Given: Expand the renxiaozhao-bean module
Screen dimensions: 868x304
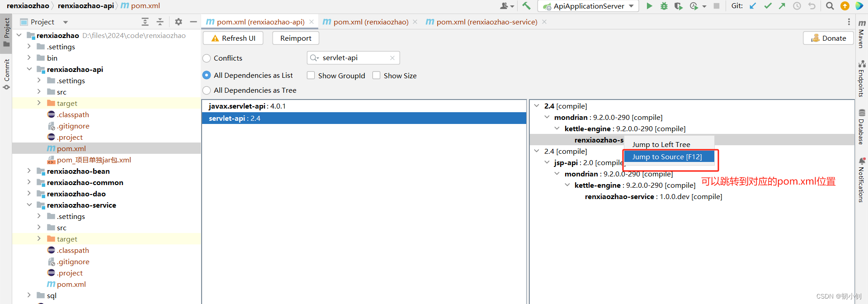Looking at the screenshot, I should click(29, 171).
